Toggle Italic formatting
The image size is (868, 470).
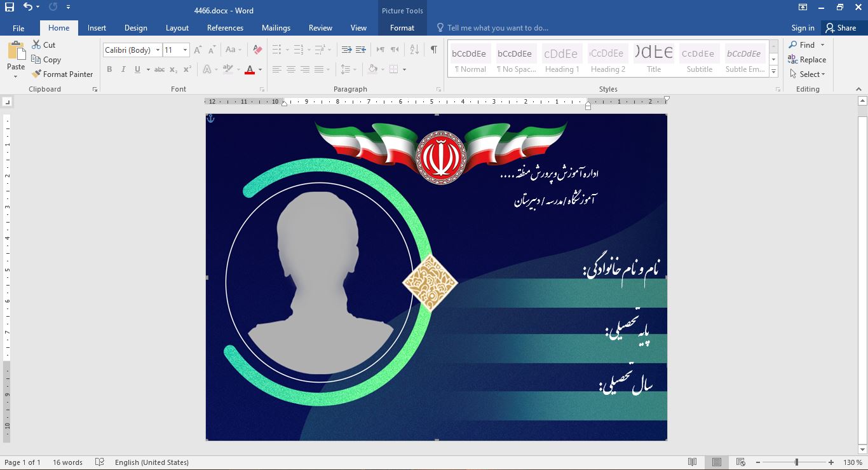(123, 69)
